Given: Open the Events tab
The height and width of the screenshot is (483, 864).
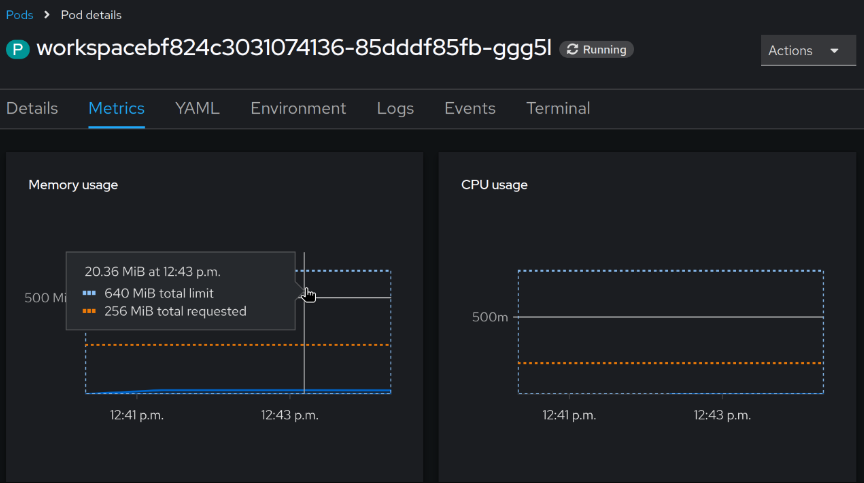Looking at the screenshot, I should click(x=470, y=108).
